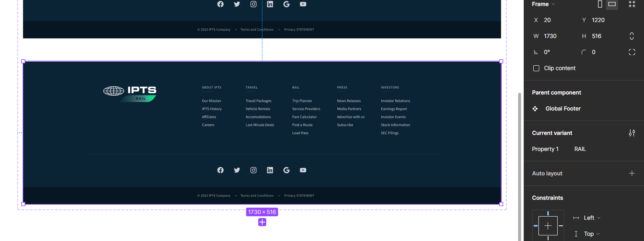Click the Investor Relations footer link
This screenshot has width=644, height=241.
(x=395, y=101)
